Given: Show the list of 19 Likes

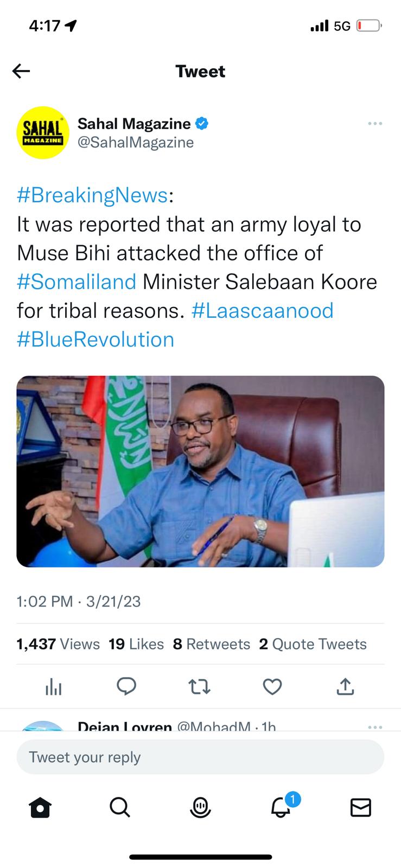Looking at the screenshot, I should coord(136,644).
